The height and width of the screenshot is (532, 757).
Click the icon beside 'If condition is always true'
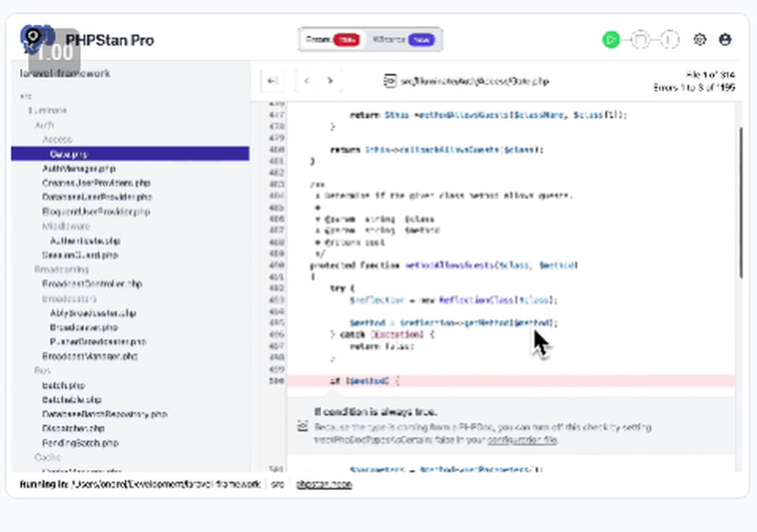tap(303, 426)
